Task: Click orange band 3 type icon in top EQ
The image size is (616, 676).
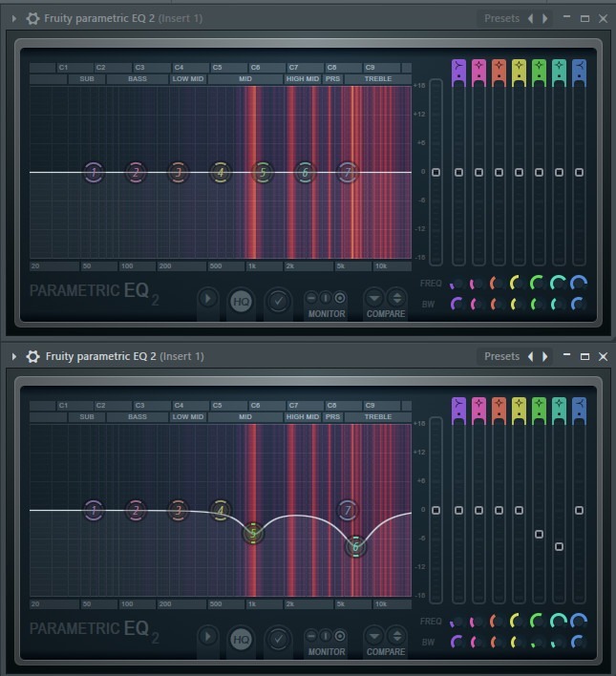Action: pyautogui.click(x=499, y=66)
